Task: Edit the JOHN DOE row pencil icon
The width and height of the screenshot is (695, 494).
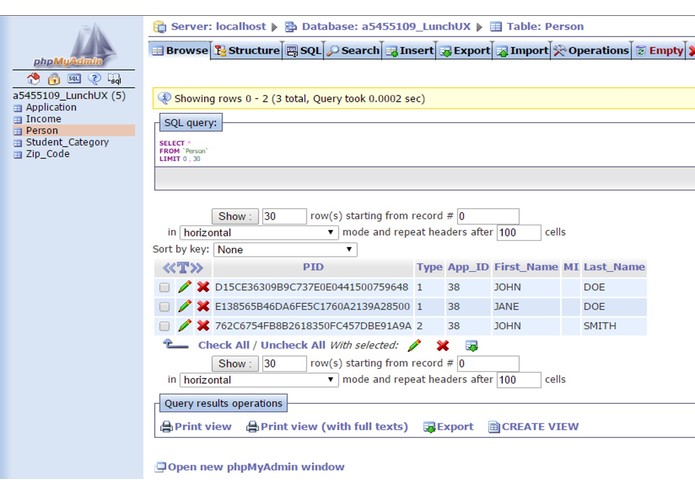Action: tap(184, 287)
